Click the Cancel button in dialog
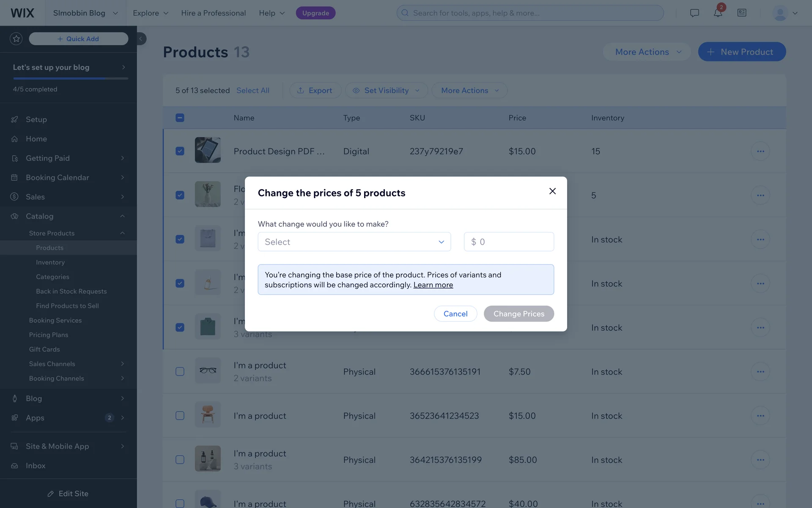This screenshot has height=508, width=812. (455, 314)
